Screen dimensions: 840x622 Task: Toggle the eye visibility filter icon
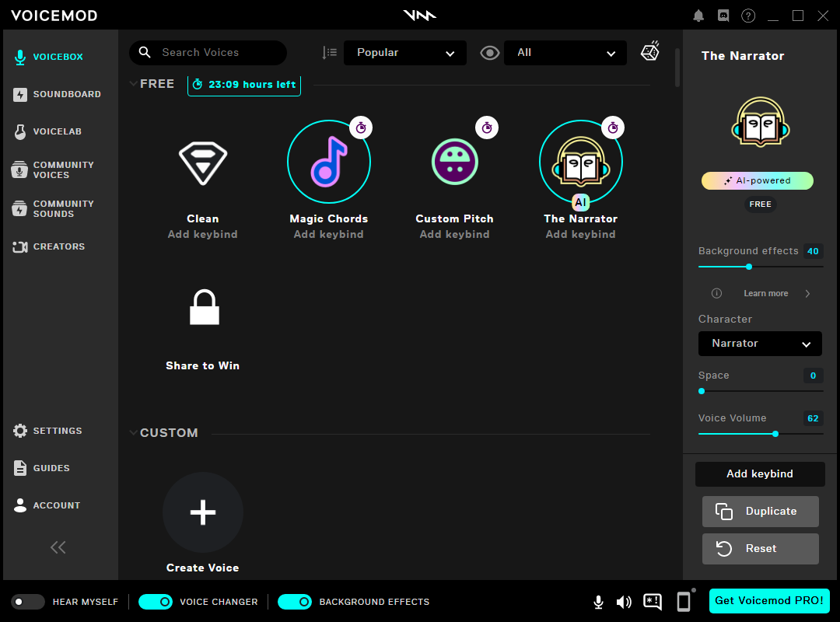(490, 53)
